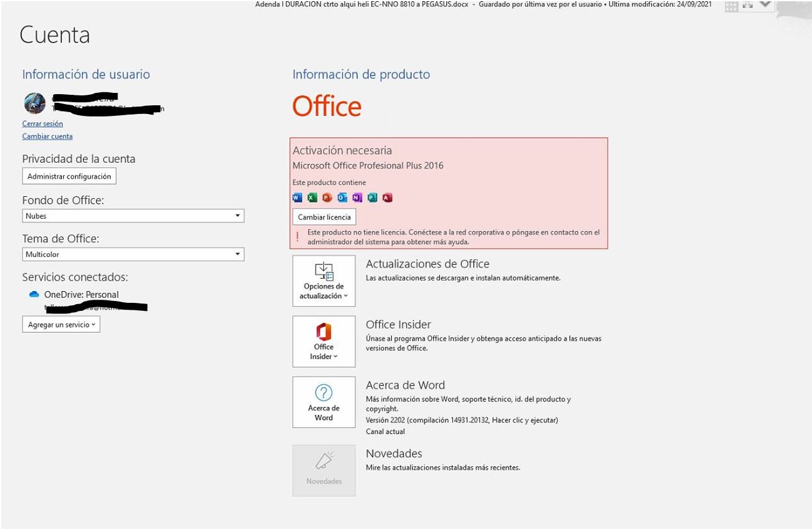Viewport: 812px width, 532px height.
Task: Click the orange PowerPoint app icon
Action: coord(327,198)
